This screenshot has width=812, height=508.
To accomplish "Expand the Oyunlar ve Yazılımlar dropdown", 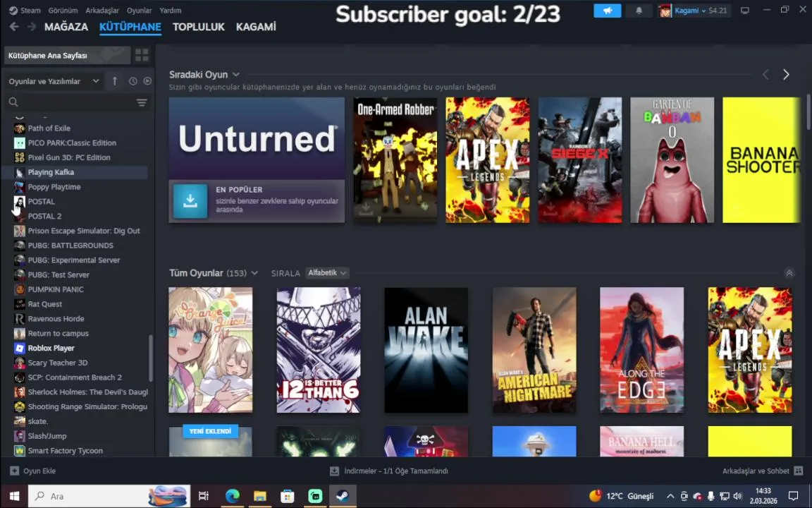I will point(96,81).
